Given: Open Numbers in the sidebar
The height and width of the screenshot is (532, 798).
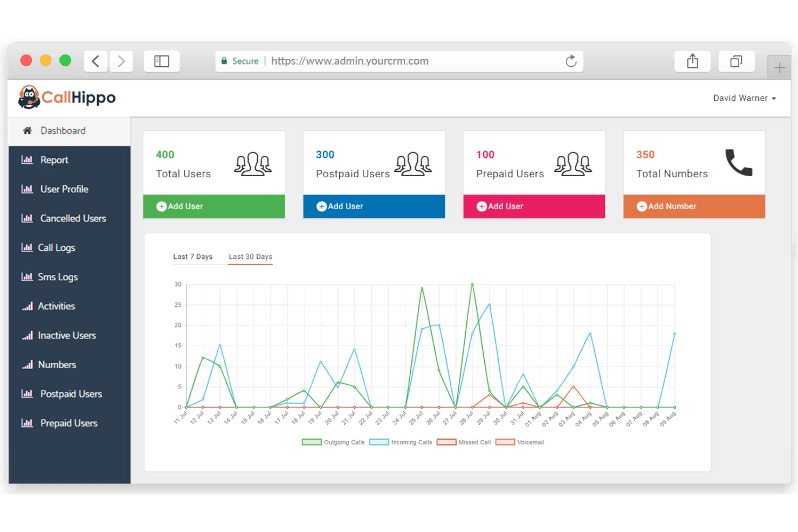Looking at the screenshot, I should coord(70,364).
